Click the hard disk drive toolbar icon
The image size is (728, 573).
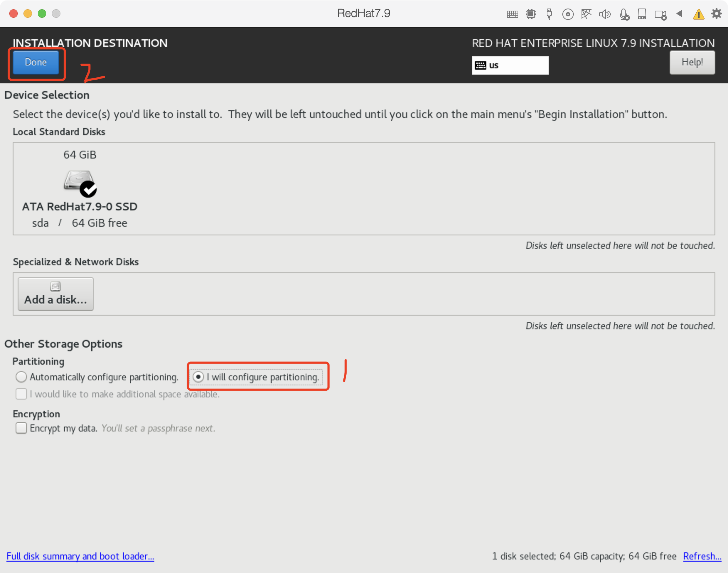point(642,14)
